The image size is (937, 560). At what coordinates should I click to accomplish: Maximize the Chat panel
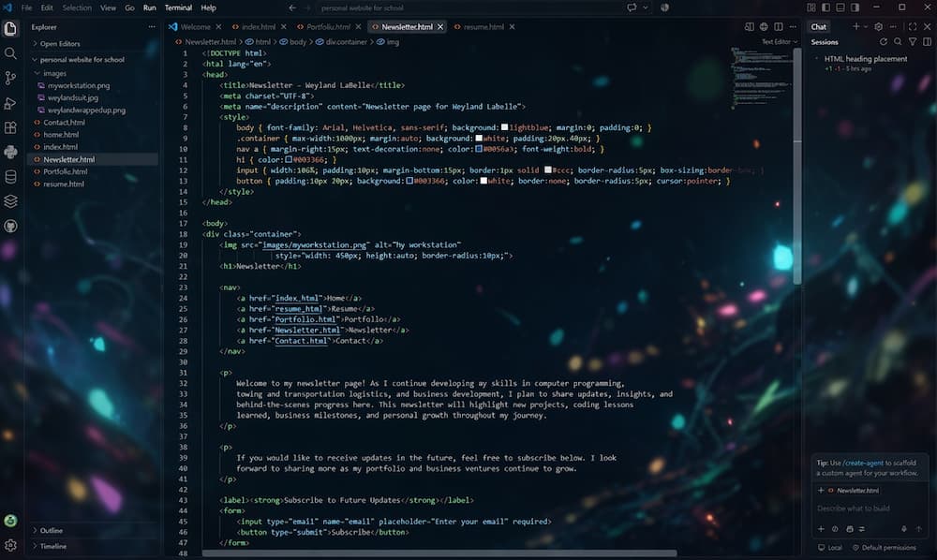pos(913,27)
